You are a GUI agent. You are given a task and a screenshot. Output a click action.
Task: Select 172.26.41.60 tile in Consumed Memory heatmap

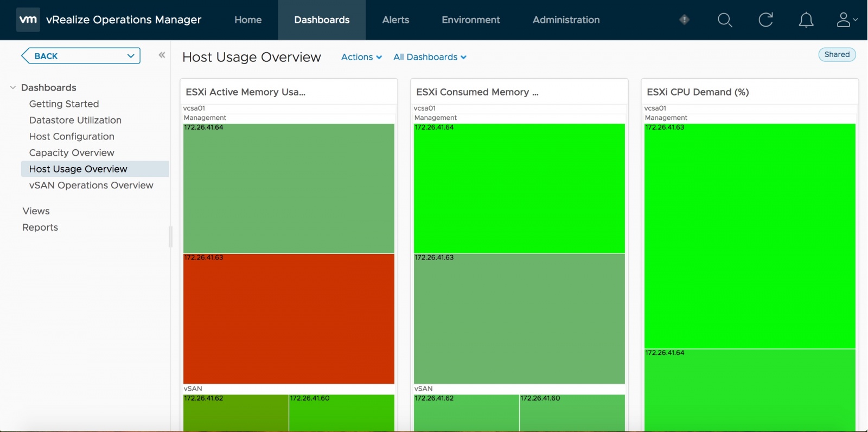[572, 414]
